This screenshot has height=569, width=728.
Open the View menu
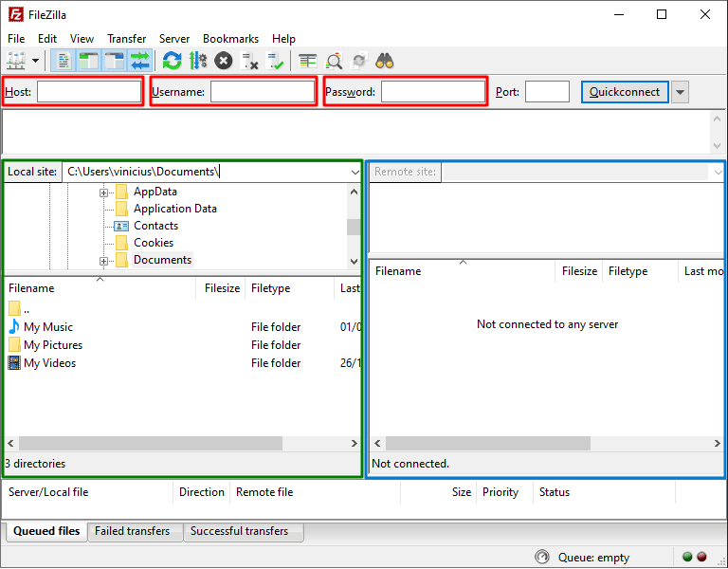point(82,39)
